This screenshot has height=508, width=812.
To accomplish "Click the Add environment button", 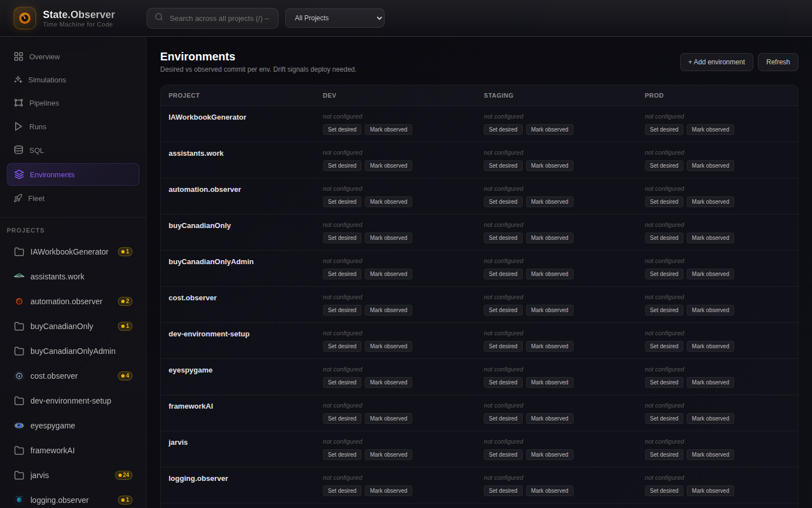I will pos(716,62).
